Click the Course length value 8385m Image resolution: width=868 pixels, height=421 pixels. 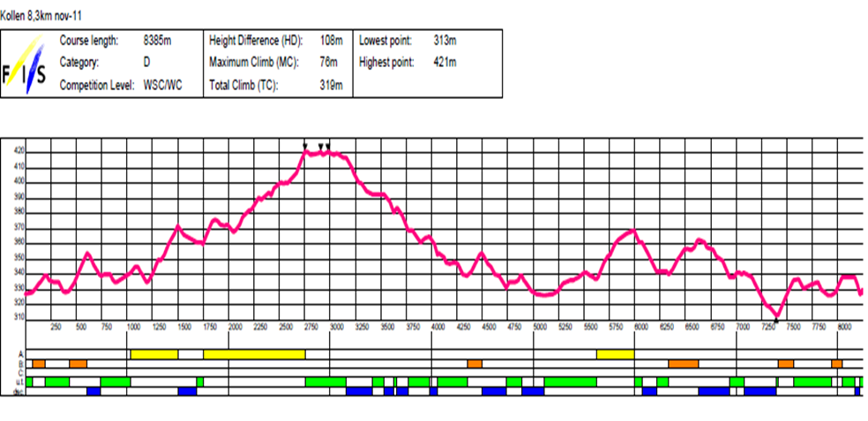(158, 41)
